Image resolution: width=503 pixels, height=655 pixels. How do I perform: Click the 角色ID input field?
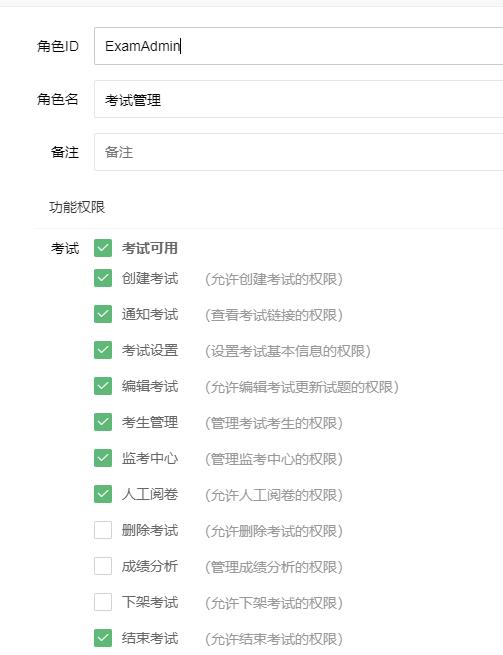click(299, 46)
